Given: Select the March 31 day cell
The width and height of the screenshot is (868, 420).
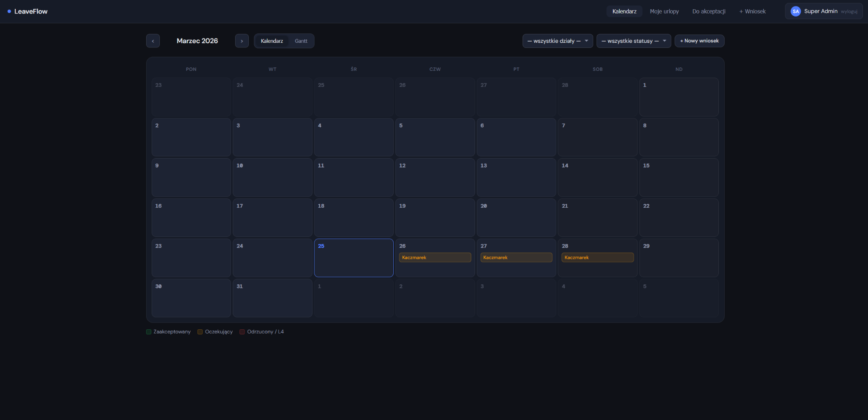Looking at the screenshot, I should pyautogui.click(x=273, y=298).
